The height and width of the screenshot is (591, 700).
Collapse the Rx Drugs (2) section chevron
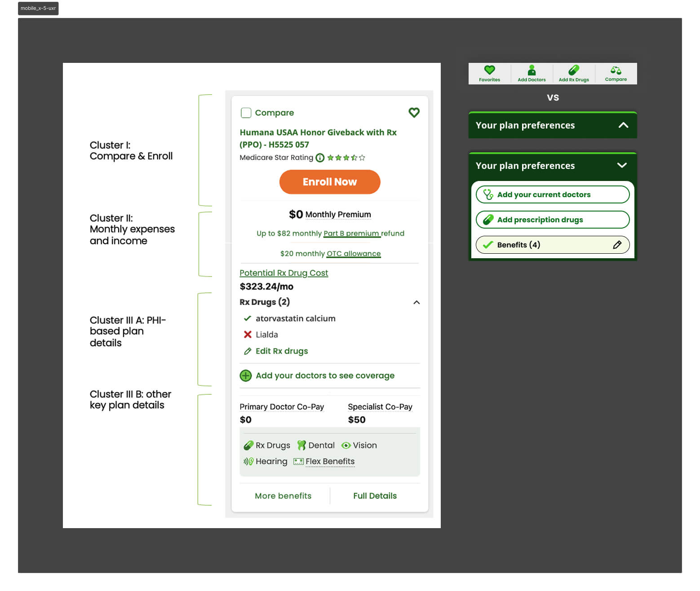click(x=416, y=302)
